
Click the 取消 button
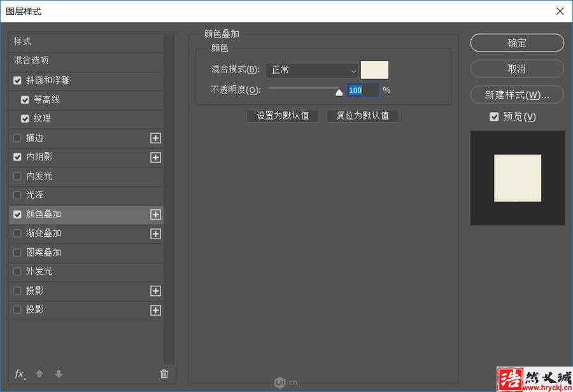517,69
